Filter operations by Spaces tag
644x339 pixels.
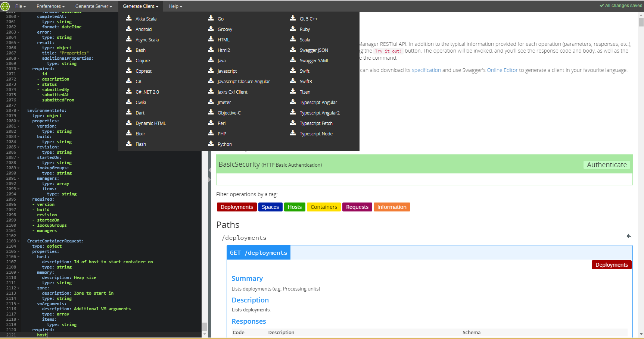tap(270, 207)
